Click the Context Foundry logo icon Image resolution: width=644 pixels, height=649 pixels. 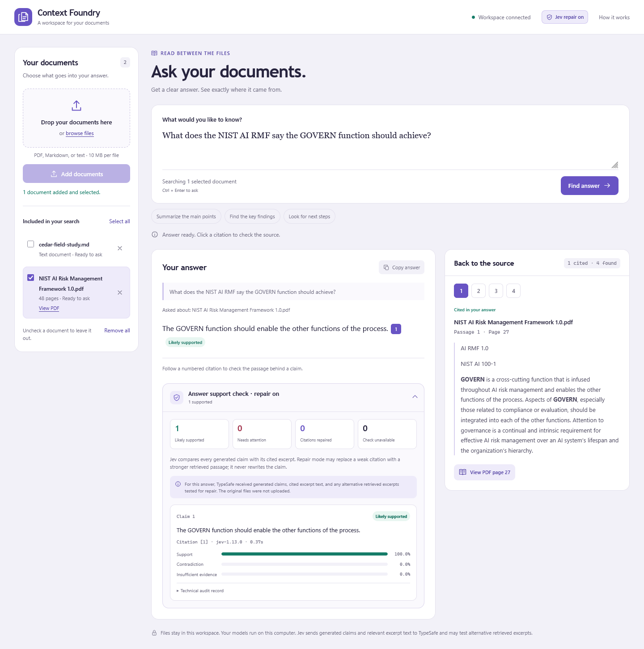tap(23, 17)
